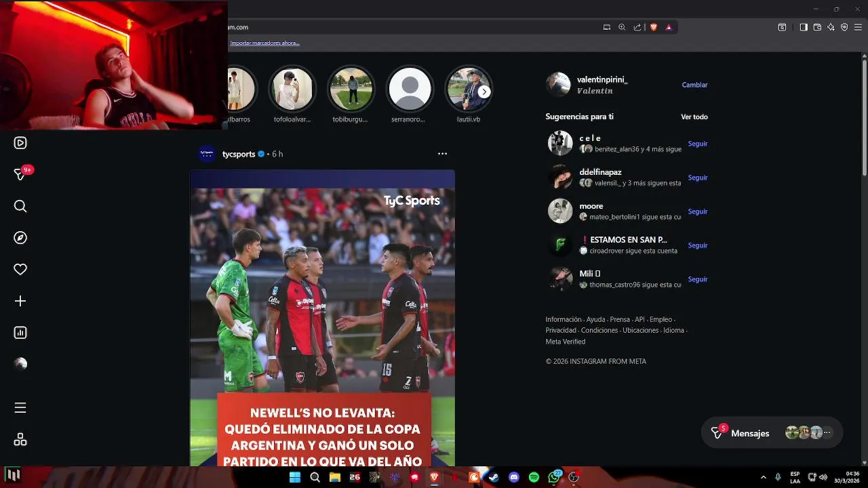Open post options three dots for tycsports

point(442,154)
